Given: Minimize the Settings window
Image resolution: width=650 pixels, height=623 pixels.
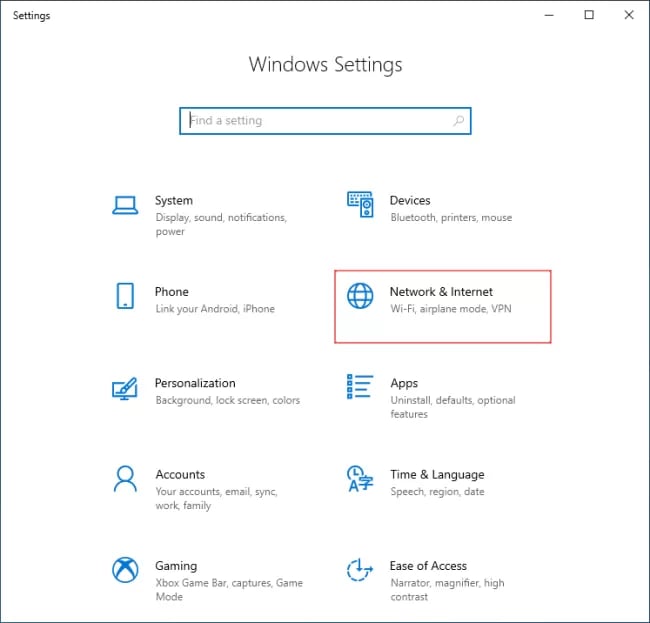Looking at the screenshot, I should pyautogui.click(x=549, y=15).
